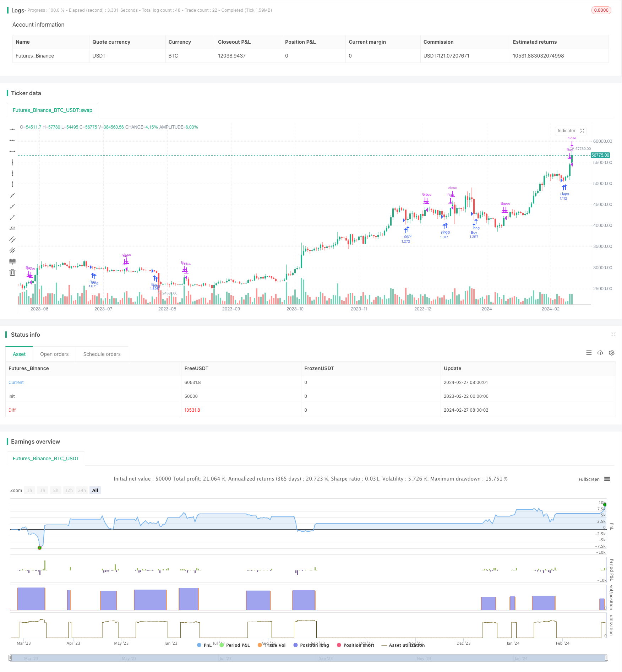The image size is (622, 672).
Task: Click the red 0.0000 badge
Action: (601, 10)
